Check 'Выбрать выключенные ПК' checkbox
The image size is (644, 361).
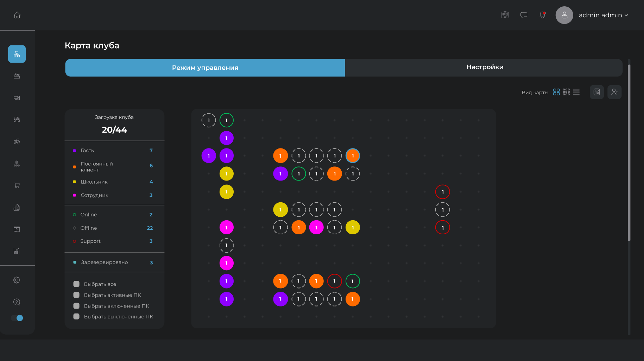point(76,316)
